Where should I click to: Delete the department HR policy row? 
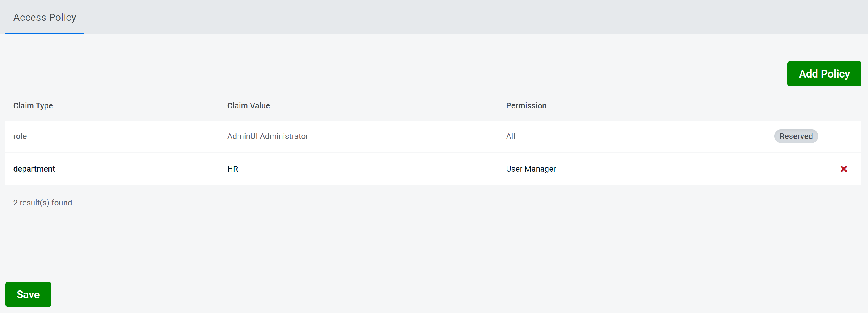[x=843, y=169]
